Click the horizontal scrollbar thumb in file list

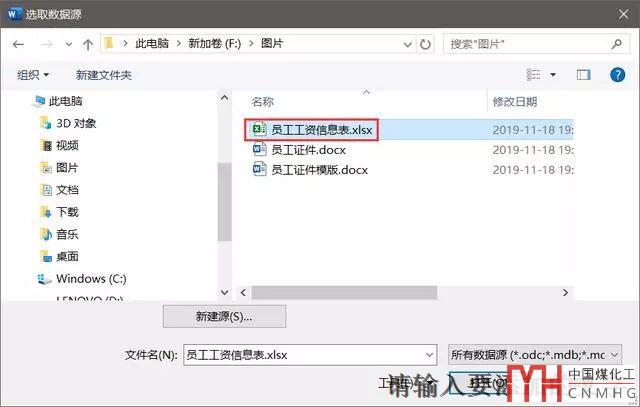tap(344, 292)
